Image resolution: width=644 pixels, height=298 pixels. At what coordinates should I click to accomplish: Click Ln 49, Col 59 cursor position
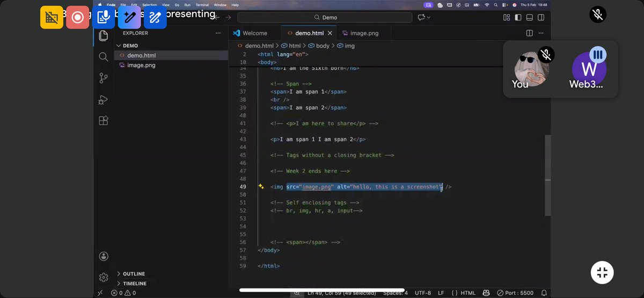pos(342,293)
